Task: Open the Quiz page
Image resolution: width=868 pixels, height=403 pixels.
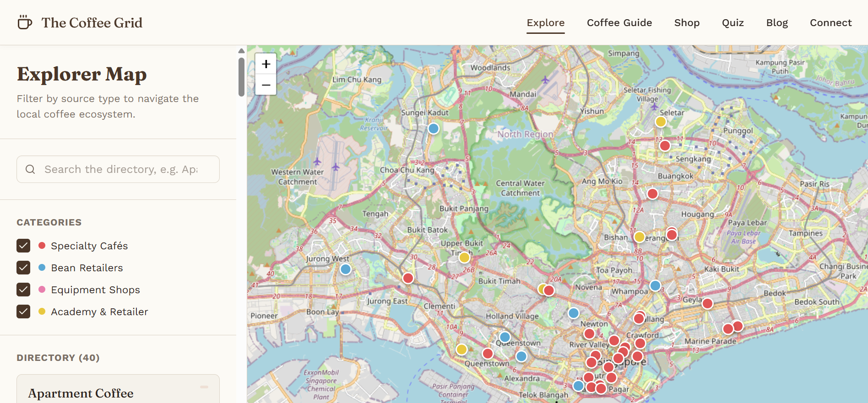Action: pos(733,22)
